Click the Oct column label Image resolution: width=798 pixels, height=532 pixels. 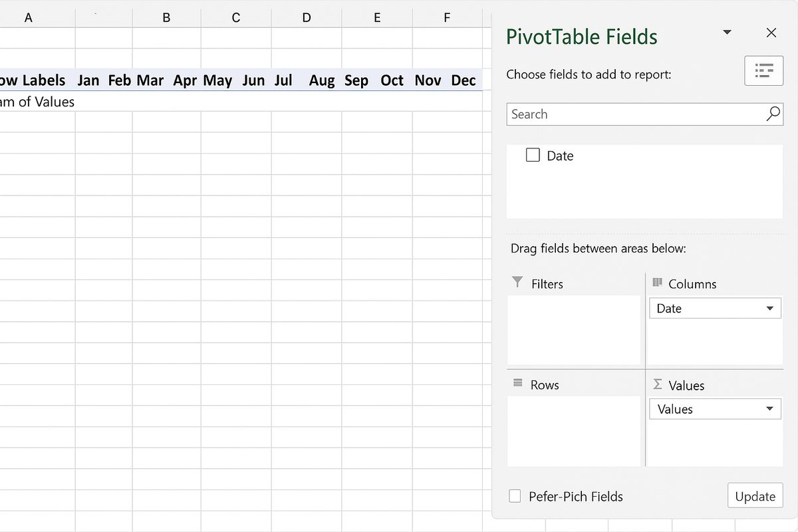[392, 80]
